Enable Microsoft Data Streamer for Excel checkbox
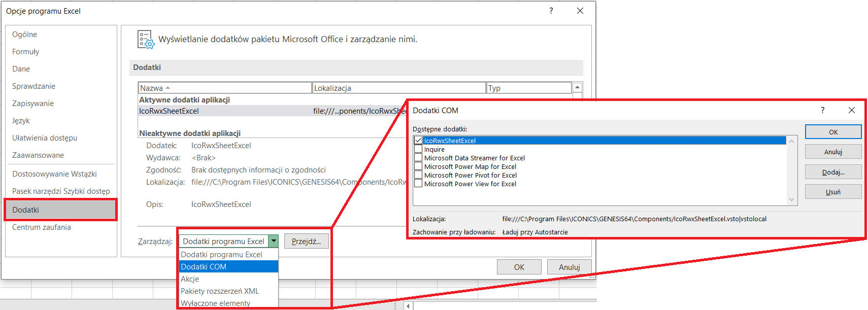The height and width of the screenshot is (310, 868). pos(418,158)
